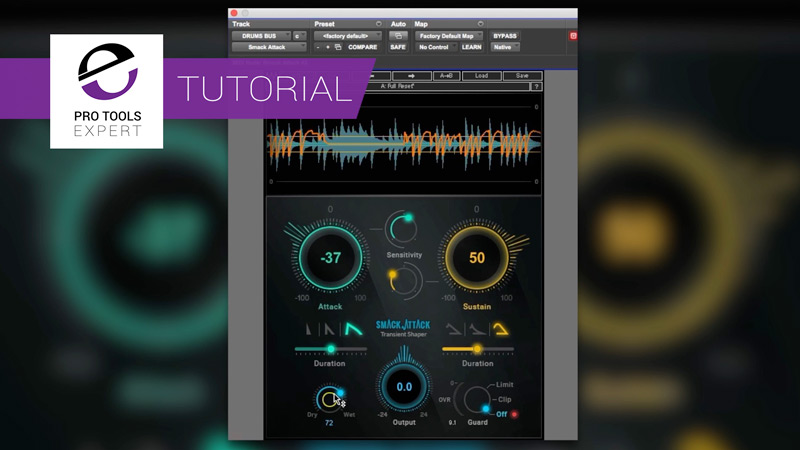
Task: Click the yellow sustain sensitivity knob
Action: tap(404, 281)
